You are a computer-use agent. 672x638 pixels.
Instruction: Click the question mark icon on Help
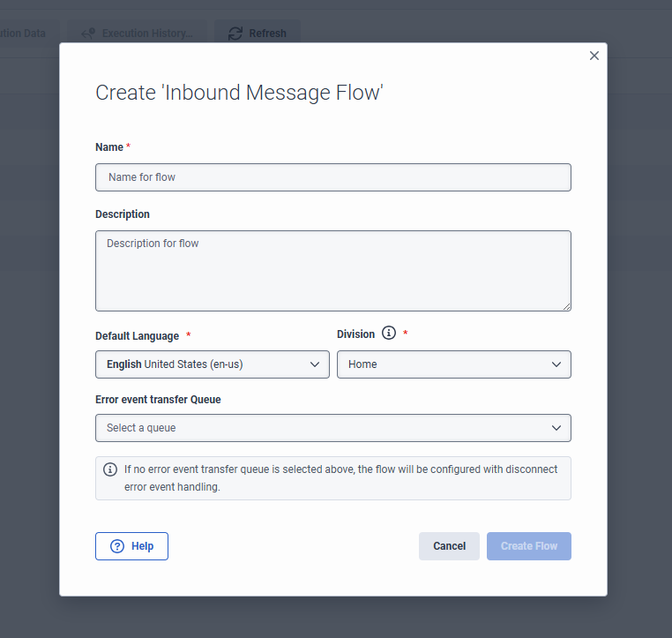pyautogui.click(x=117, y=546)
